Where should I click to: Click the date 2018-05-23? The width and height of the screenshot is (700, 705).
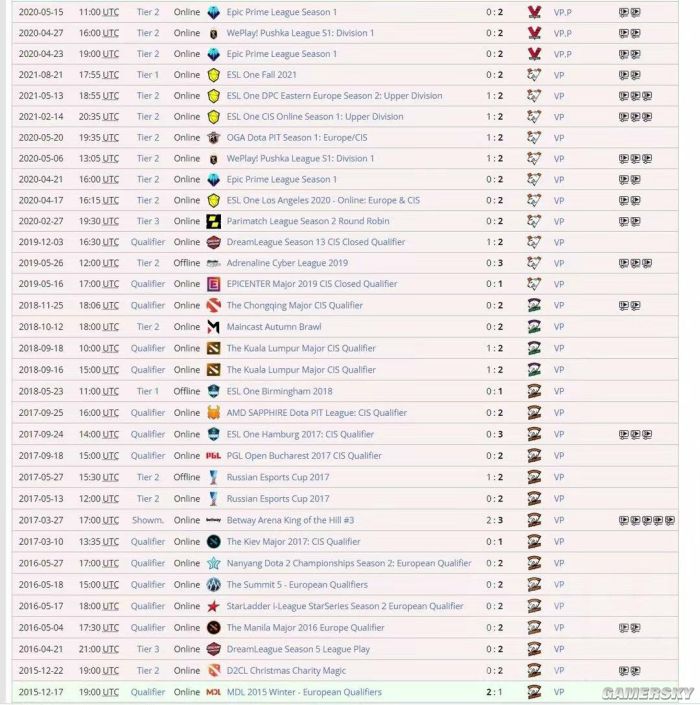tap(41, 391)
